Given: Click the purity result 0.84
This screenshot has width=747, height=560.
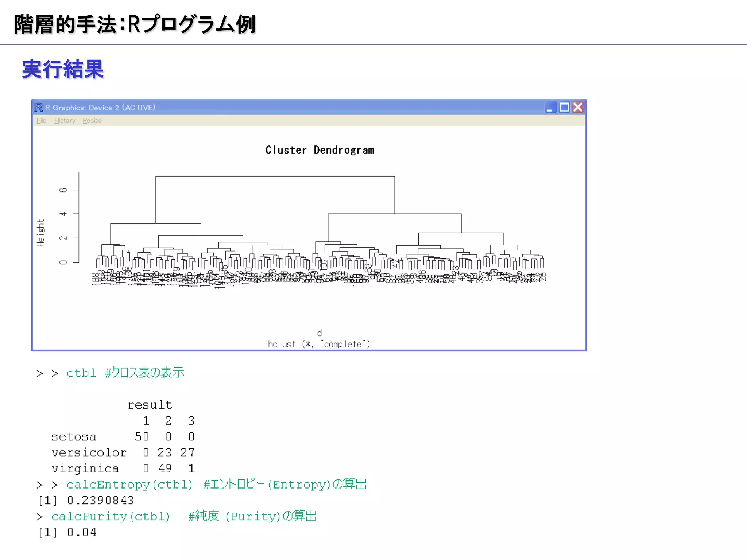Looking at the screenshot, I should 82,532.
